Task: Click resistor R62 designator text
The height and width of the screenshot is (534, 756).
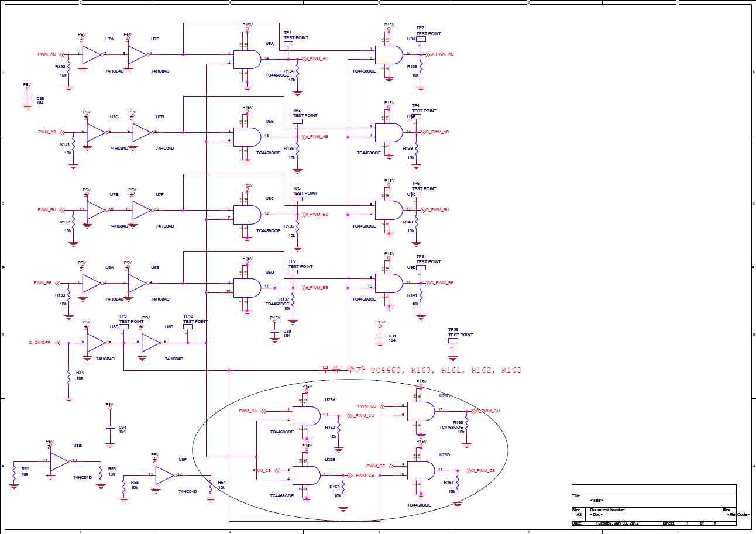Action: [25, 468]
